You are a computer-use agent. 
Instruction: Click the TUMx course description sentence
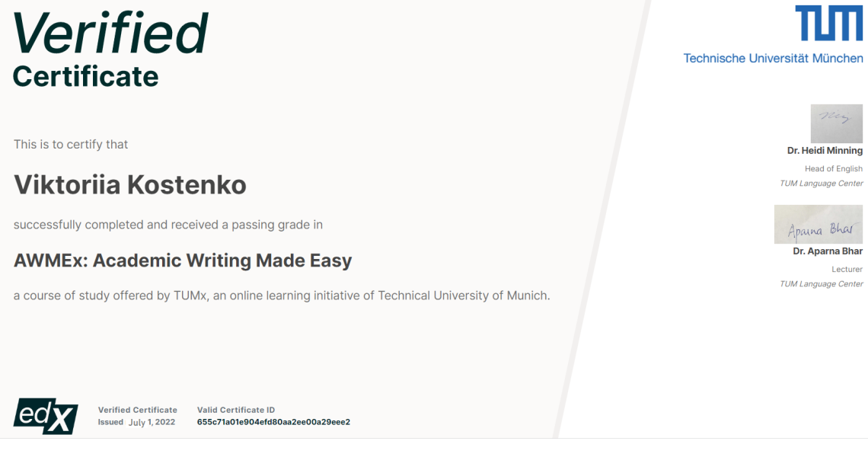click(x=282, y=296)
